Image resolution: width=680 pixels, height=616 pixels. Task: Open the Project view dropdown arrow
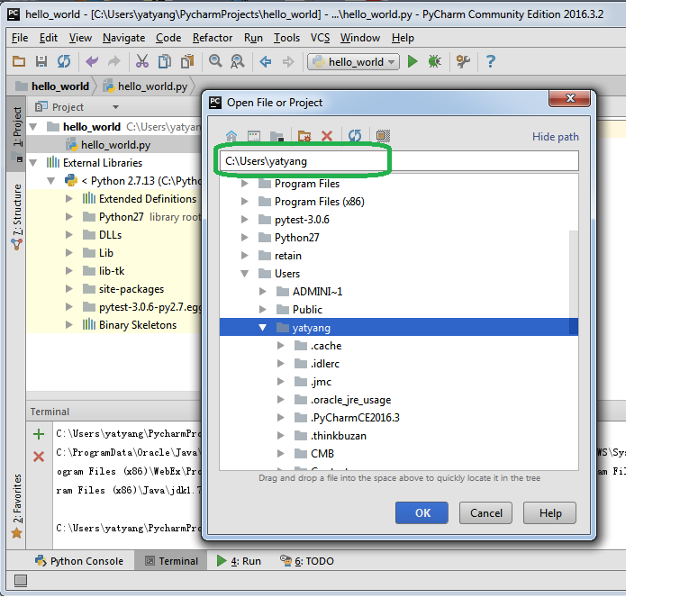click(x=115, y=107)
